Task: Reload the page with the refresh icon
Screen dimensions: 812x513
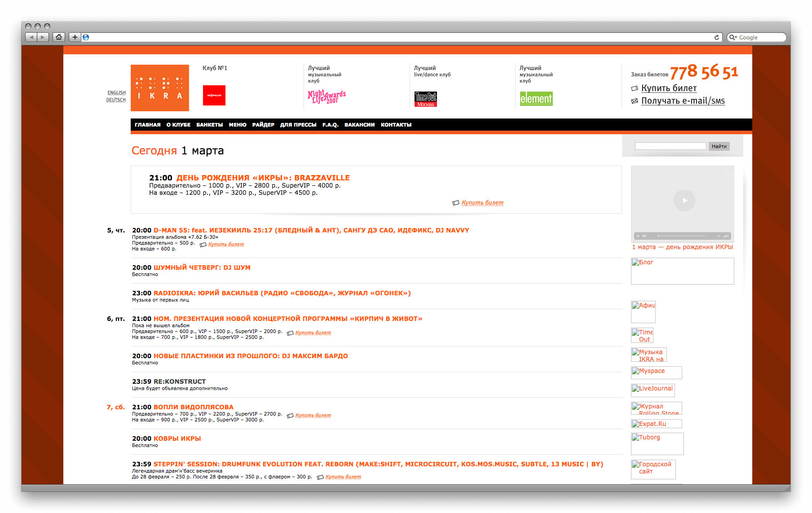Action: click(x=717, y=37)
